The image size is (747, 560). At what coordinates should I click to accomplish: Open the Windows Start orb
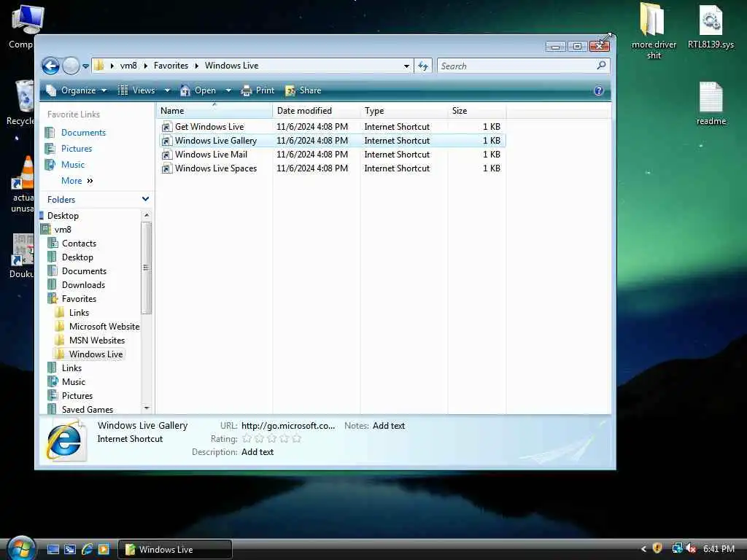click(x=21, y=548)
